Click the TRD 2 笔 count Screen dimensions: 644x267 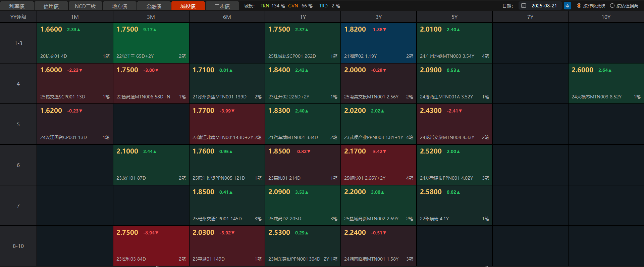[x=329, y=6]
